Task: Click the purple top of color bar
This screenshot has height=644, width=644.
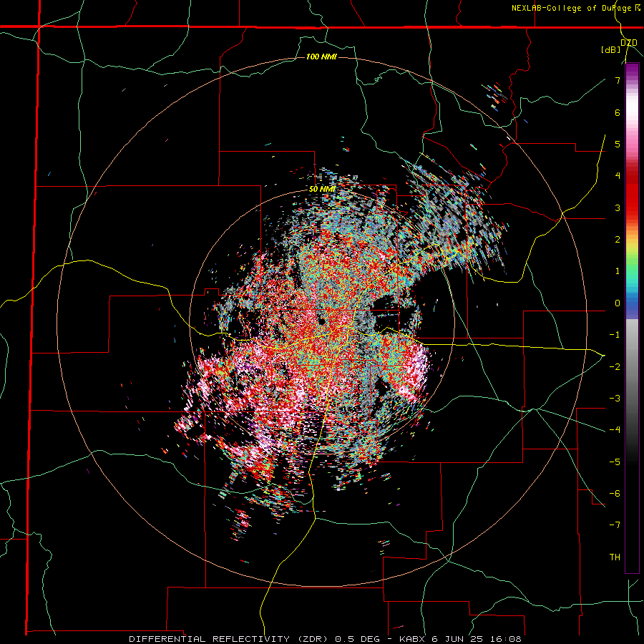Action: 632,70
